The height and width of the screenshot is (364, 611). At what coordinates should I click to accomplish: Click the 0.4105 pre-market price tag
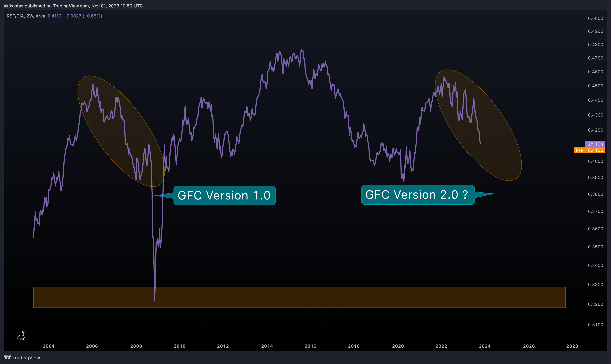click(x=595, y=150)
